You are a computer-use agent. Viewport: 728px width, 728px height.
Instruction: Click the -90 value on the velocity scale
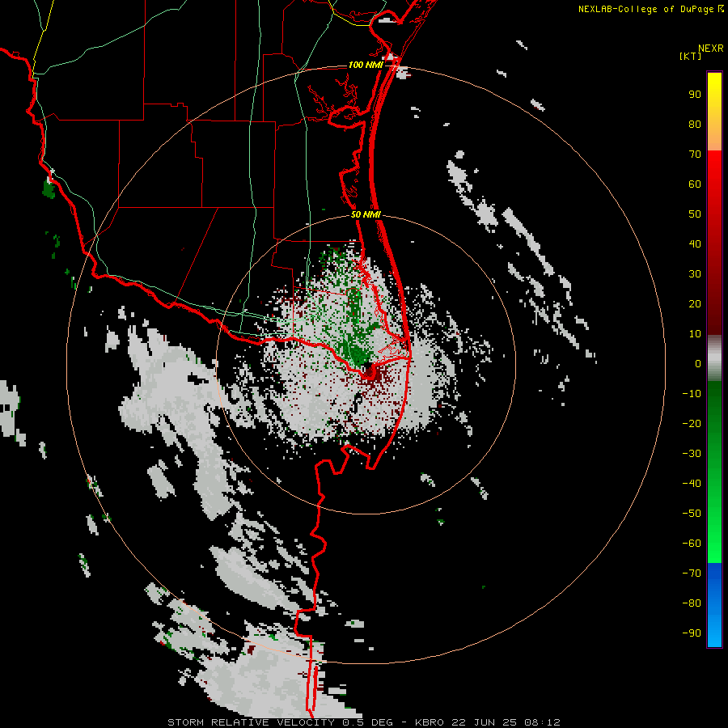pyautogui.click(x=692, y=633)
